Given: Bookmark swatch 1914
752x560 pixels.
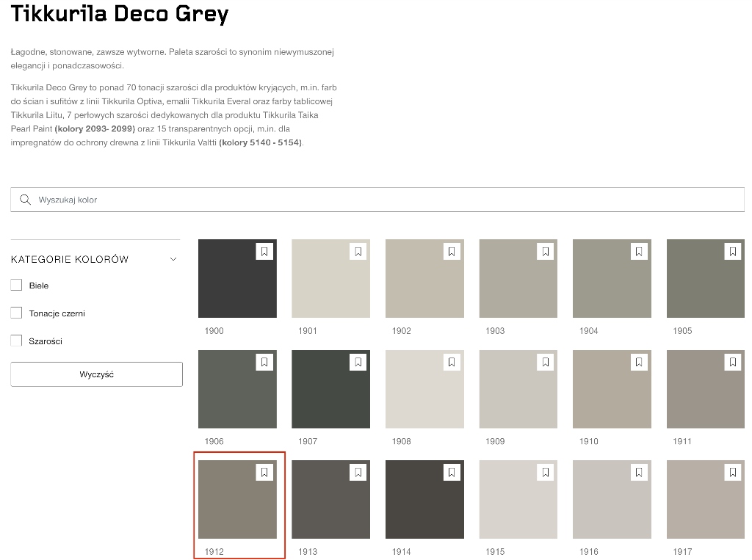Looking at the screenshot, I should point(452,473).
